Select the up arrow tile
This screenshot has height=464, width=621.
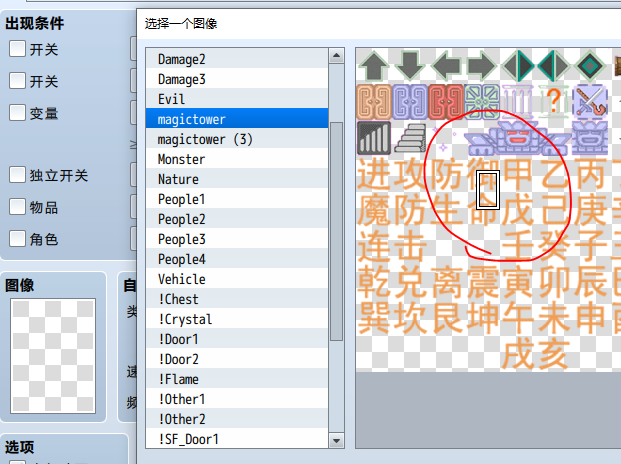point(374,66)
